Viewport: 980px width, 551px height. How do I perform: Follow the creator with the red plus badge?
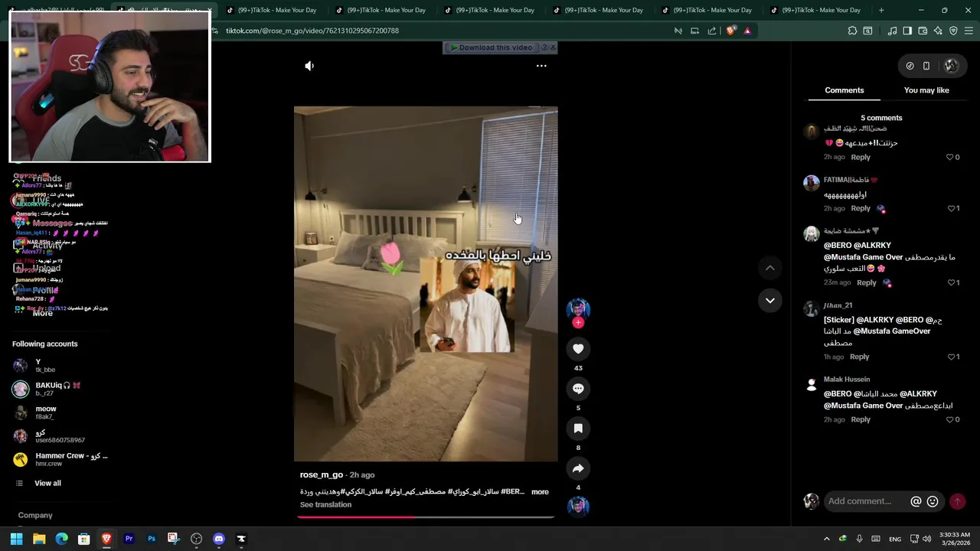tap(578, 323)
